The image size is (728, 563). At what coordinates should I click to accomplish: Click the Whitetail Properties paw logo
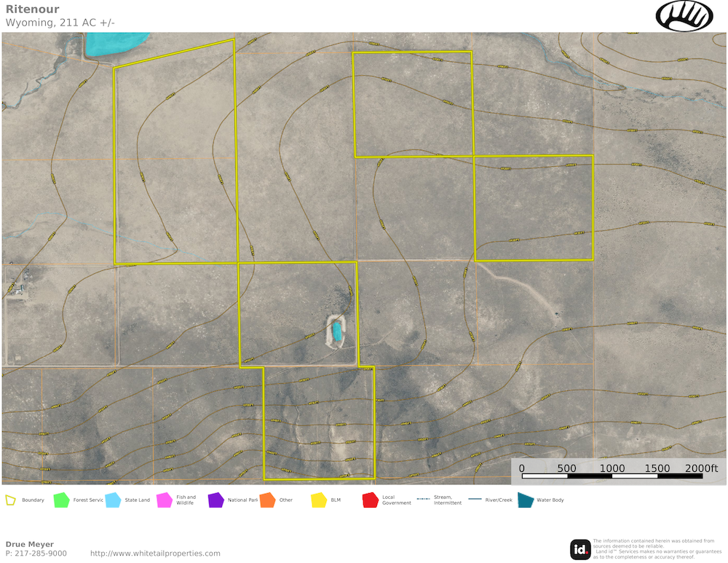point(684,15)
